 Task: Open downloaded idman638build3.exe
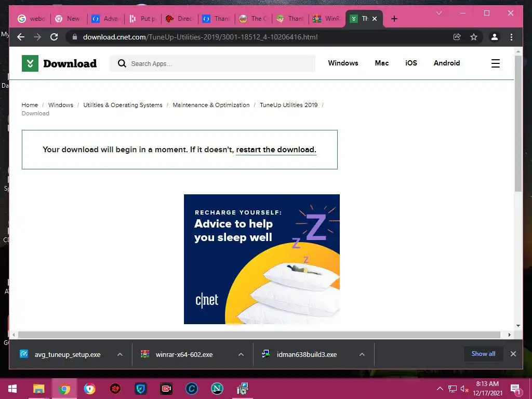click(300, 354)
